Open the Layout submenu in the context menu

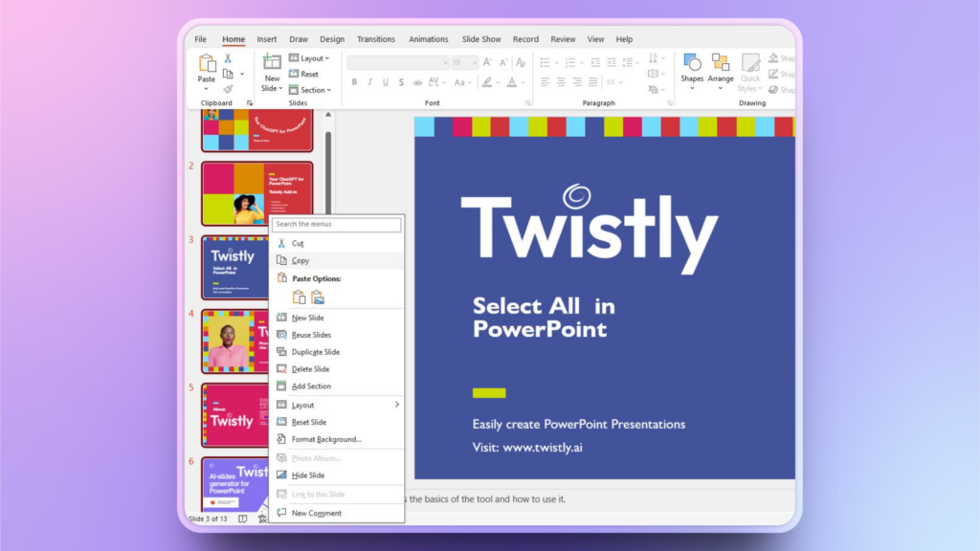(337, 405)
